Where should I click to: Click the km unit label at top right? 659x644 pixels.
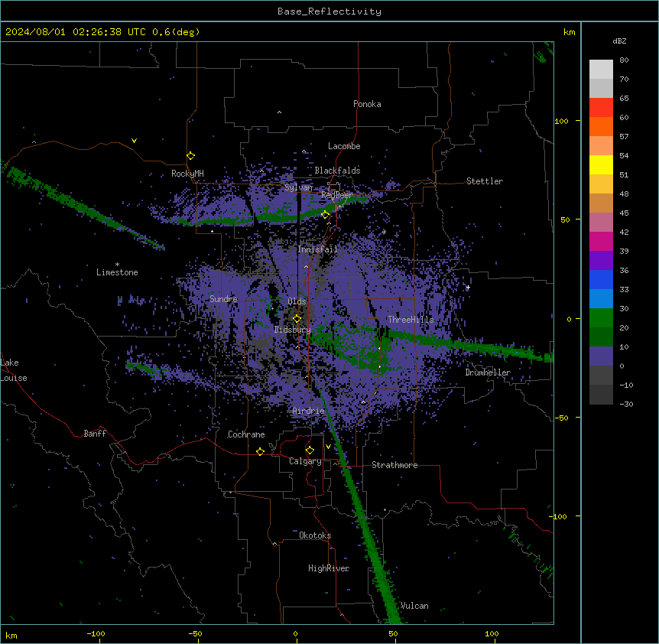click(569, 32)
